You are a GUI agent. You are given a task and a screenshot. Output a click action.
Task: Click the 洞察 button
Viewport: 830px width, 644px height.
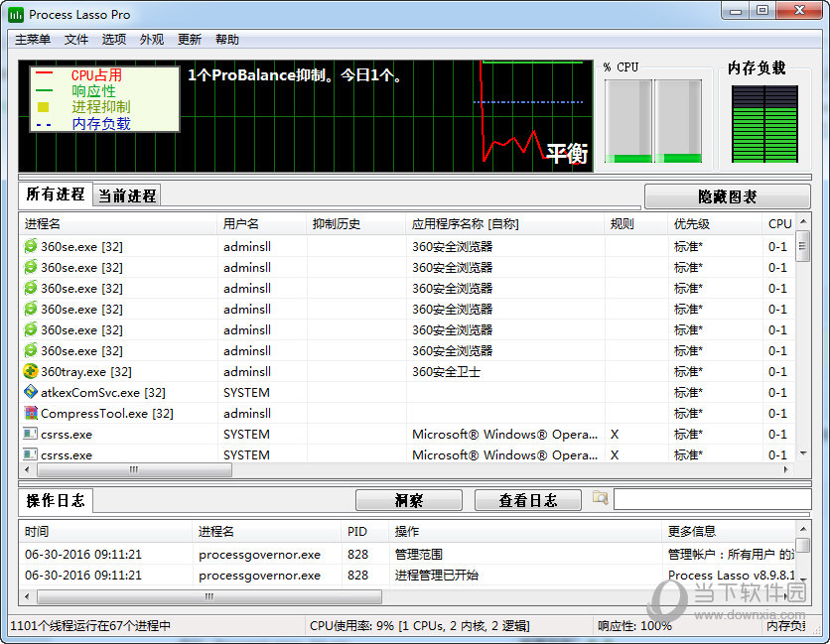pos(408,500)
